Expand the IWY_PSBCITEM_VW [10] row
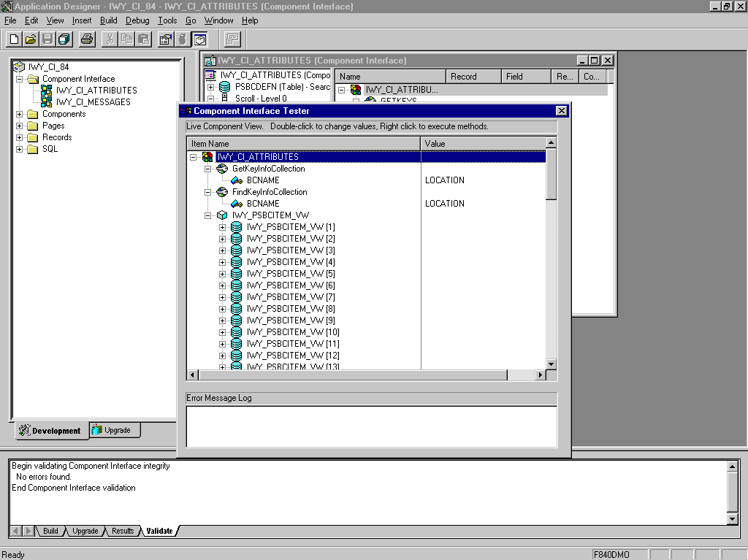748x560 pixels. tap(222, 332)
